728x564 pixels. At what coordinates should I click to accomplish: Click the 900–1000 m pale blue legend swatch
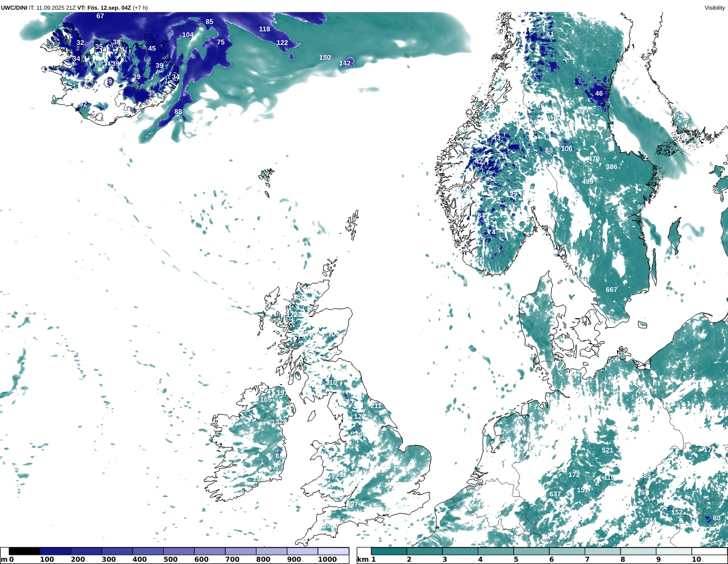pyautogui.click(x=302, y=551)
